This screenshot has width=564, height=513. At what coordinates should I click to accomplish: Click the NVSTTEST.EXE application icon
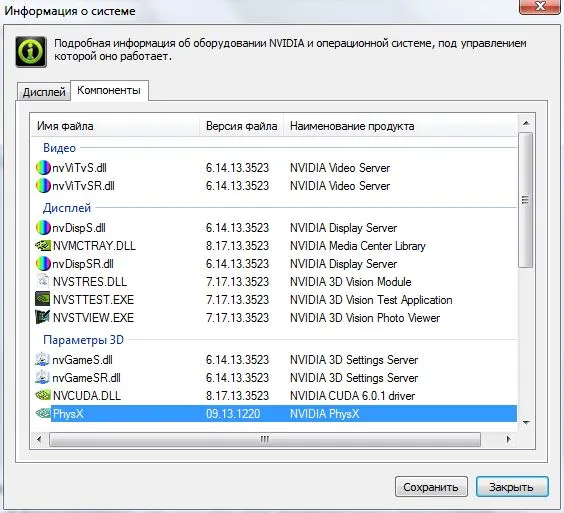[43, 299]
